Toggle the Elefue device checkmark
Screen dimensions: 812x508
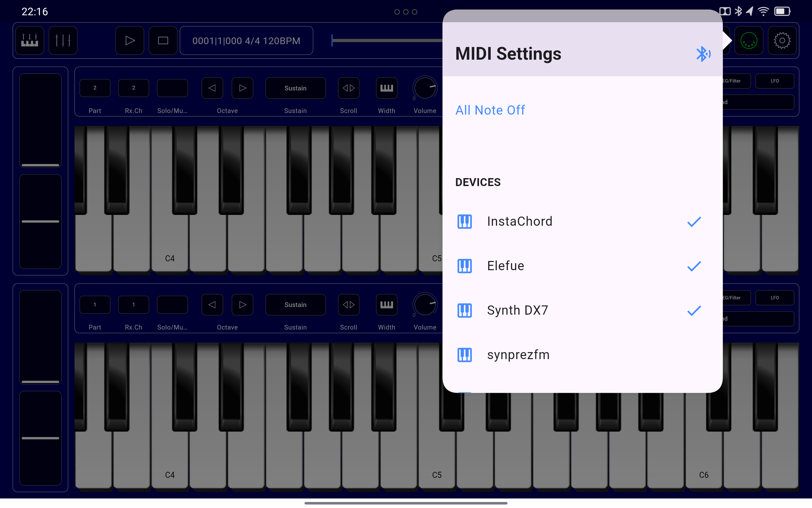[x=694, y=266]
